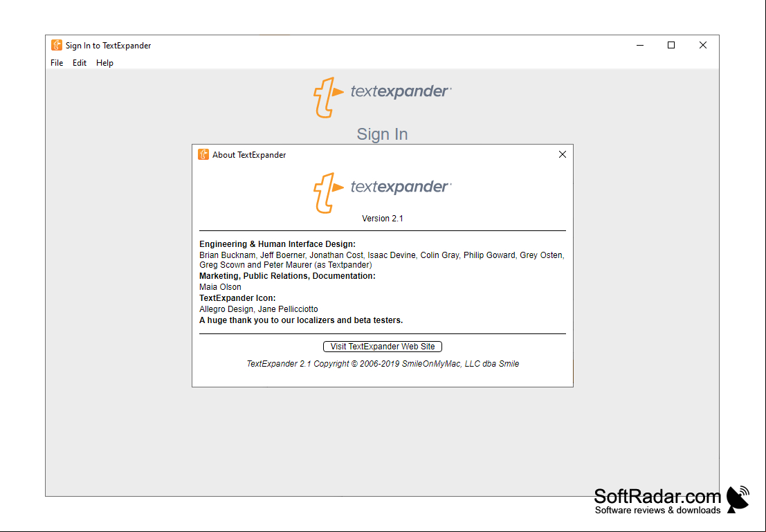
Task: Click the About TextExpander title bar icon
Action: click(x=203, y=154)
